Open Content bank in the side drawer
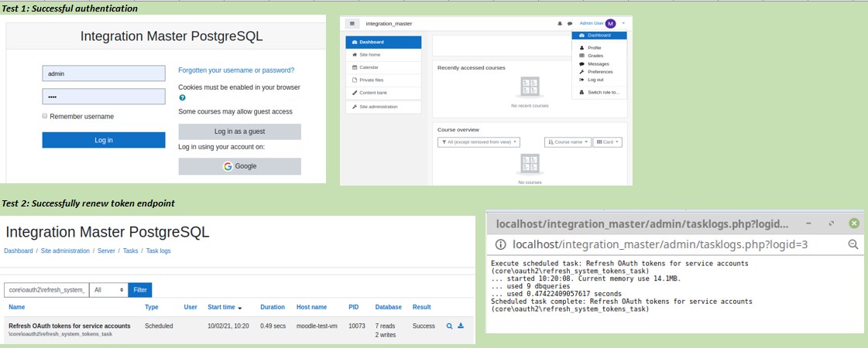The width and height of the screenshot is (868, 348). [x=383, y=93]
